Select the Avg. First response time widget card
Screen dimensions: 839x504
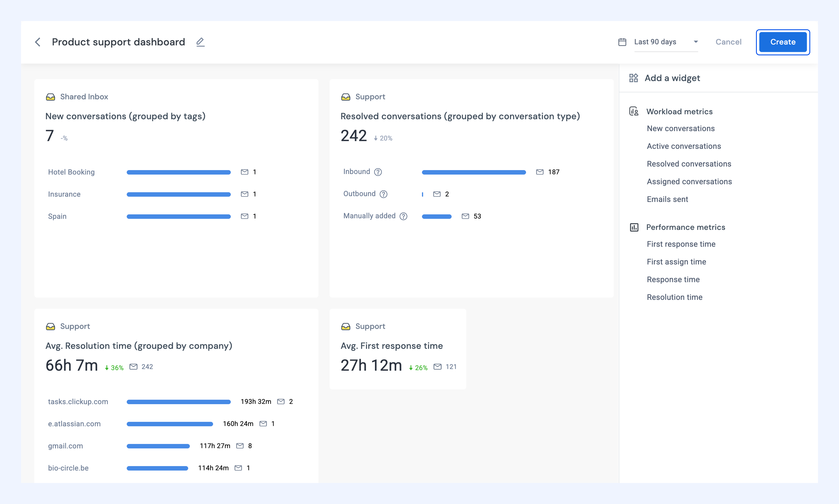click(398, 349)
